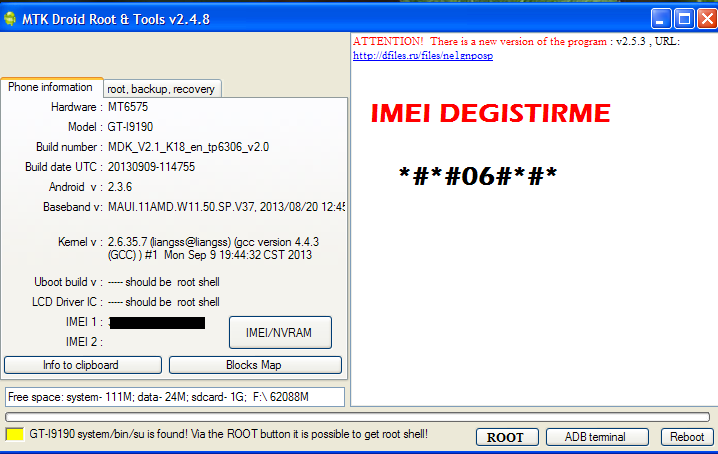
Task: Close the MTK Droid Root & Tools window
Action: point(705,18)
